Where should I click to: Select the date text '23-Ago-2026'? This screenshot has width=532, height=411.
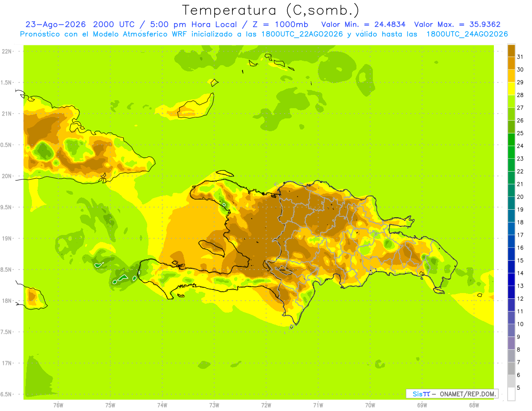(x=55, y=25)
